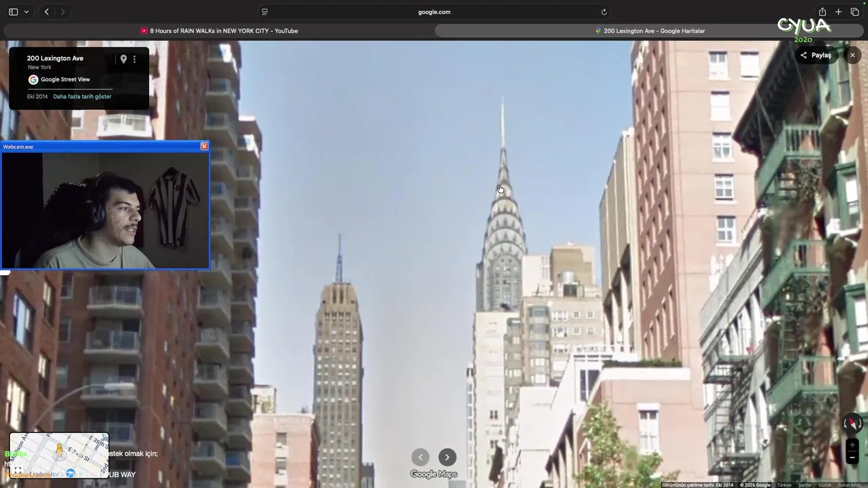Click the Paylaş share button

(816, 55)
